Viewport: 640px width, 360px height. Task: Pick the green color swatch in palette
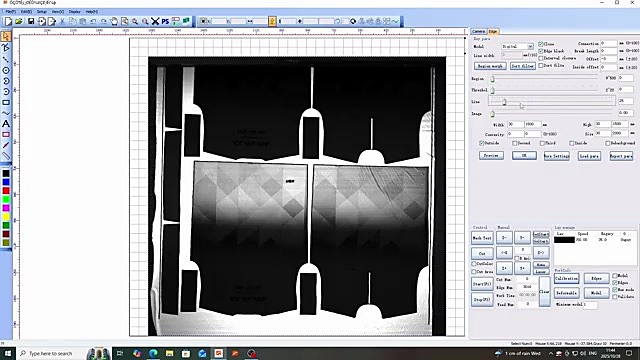click(6, 199)
